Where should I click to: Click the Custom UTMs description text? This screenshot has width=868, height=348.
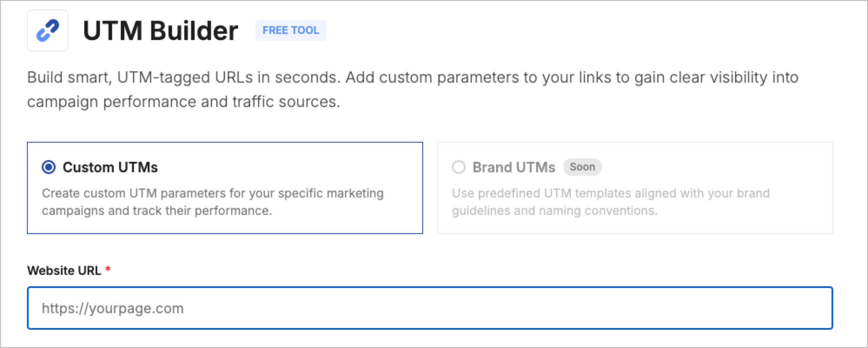click(212, 202)
